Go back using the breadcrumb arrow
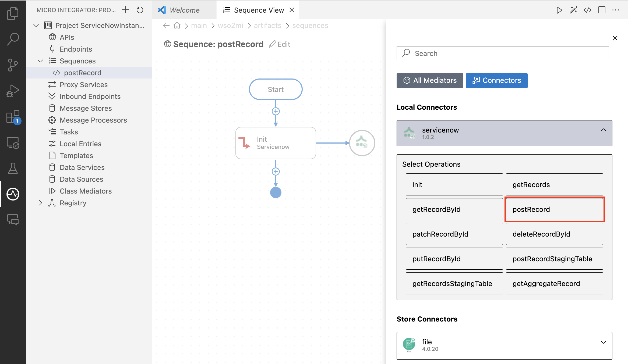The height and width of the screenshot is (364, 628). (x=166, y=26)
